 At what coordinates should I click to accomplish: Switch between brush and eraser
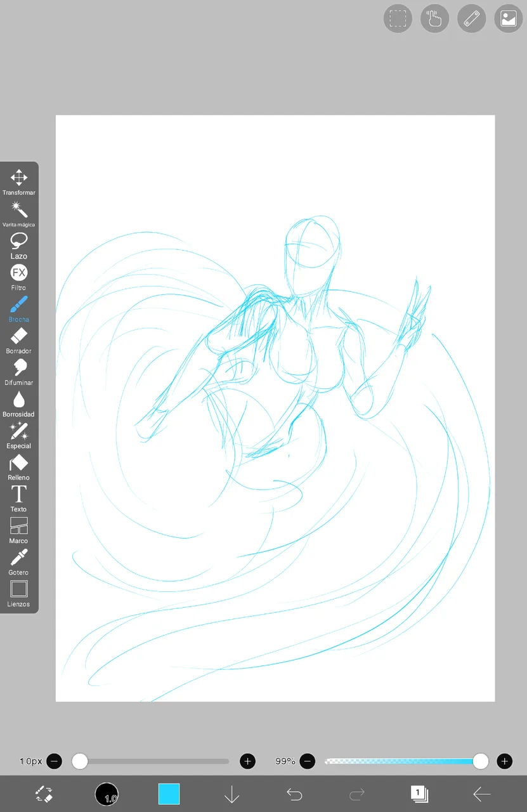pyautogui.click(x=44, y=794)
